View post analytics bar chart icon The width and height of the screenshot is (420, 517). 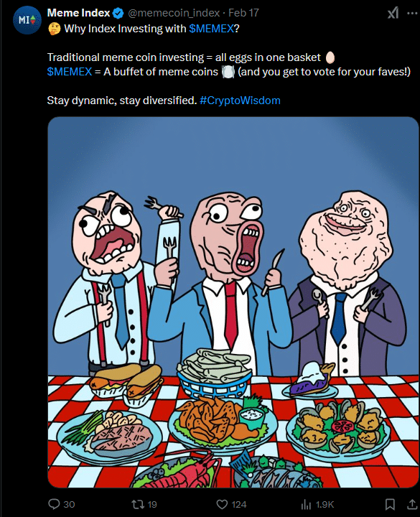click(306, 504)
